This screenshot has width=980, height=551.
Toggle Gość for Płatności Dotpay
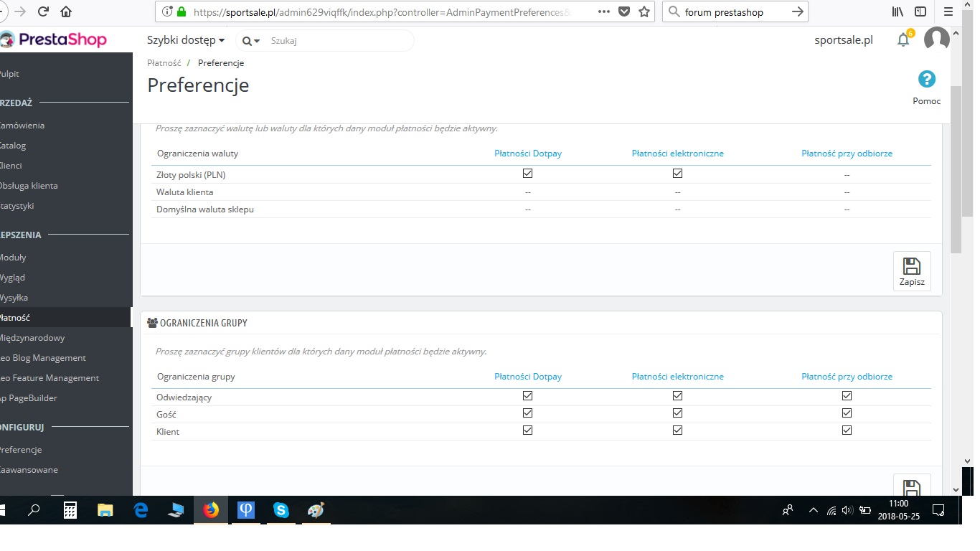pyautogui.click(x=528, y=413)
